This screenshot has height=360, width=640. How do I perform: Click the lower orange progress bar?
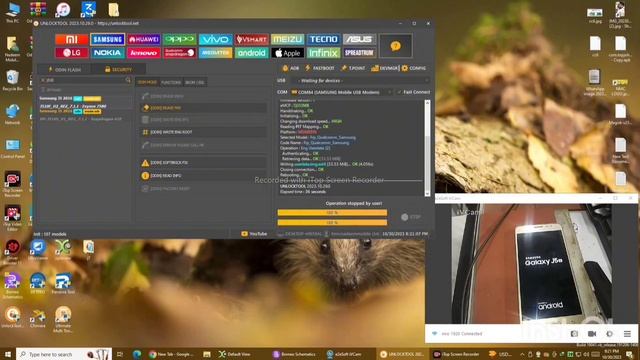click(x=332, y=222)
